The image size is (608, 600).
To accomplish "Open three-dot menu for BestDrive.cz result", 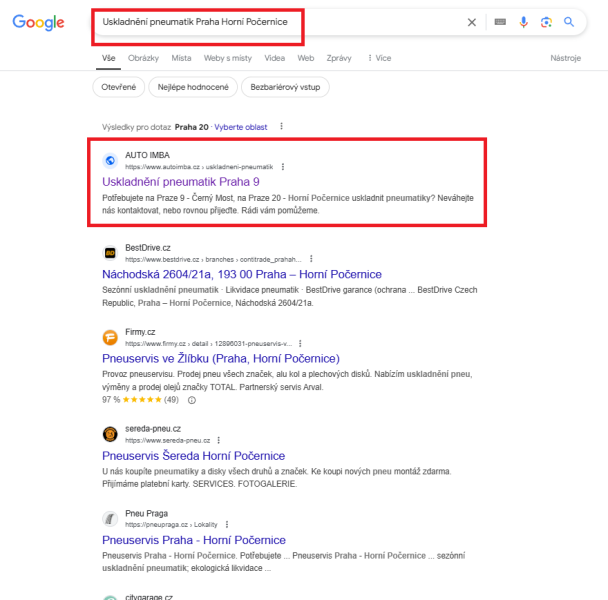I will click(311, 259).
